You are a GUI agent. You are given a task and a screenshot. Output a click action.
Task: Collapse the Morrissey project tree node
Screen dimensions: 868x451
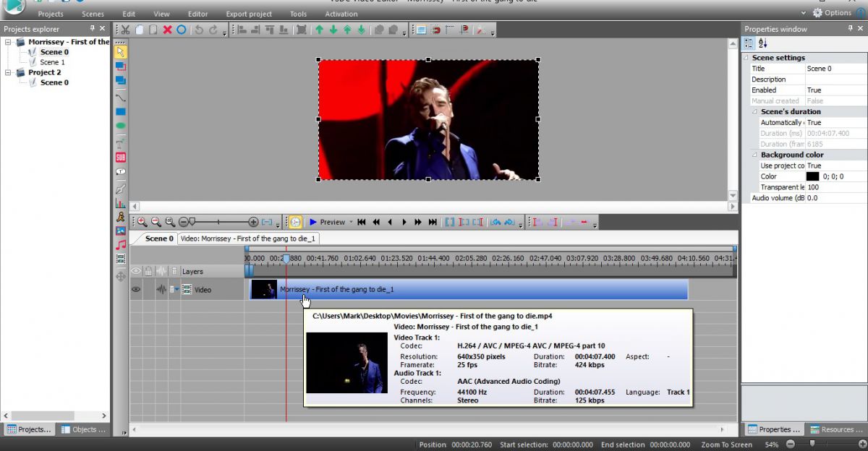[9, 42]
